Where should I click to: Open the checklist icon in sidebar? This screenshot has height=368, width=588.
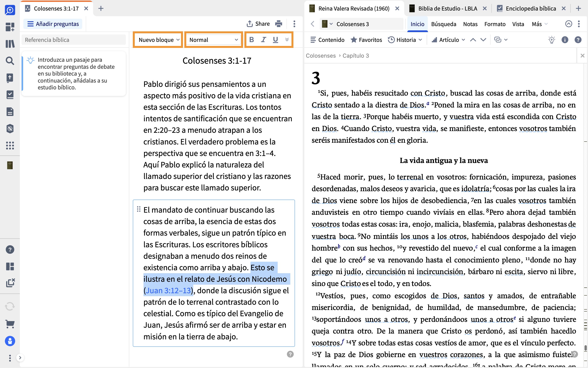(10, 95)
